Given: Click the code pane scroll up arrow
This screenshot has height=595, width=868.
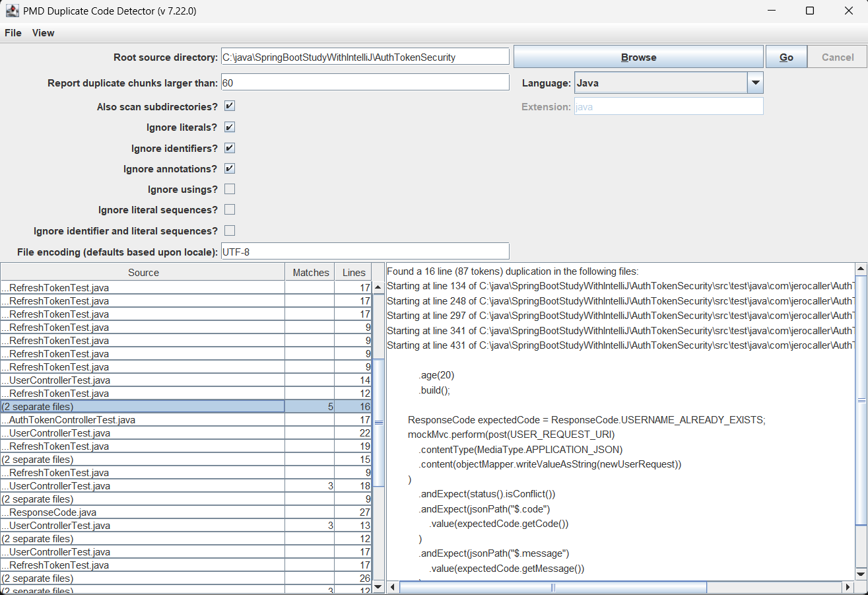Looking at the screenshot, I should pyautogui.click(x=860, y=269).
